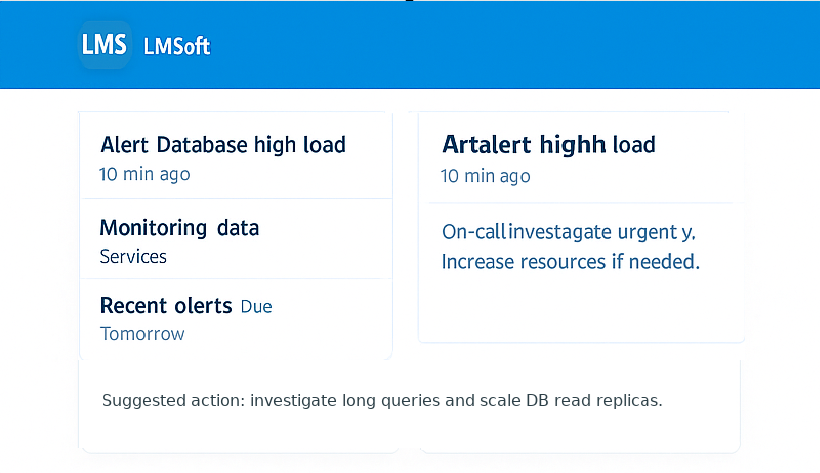Click the On-call investagate urgenty text
The width and height of the screenshot is (820, 473).
pyautogui.click(x=569, y=232)
